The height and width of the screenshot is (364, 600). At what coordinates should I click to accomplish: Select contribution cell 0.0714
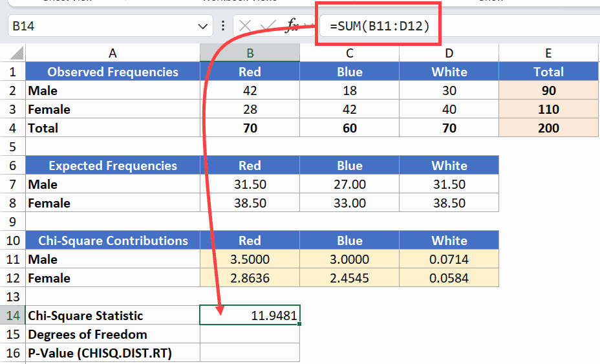(449, 259)
